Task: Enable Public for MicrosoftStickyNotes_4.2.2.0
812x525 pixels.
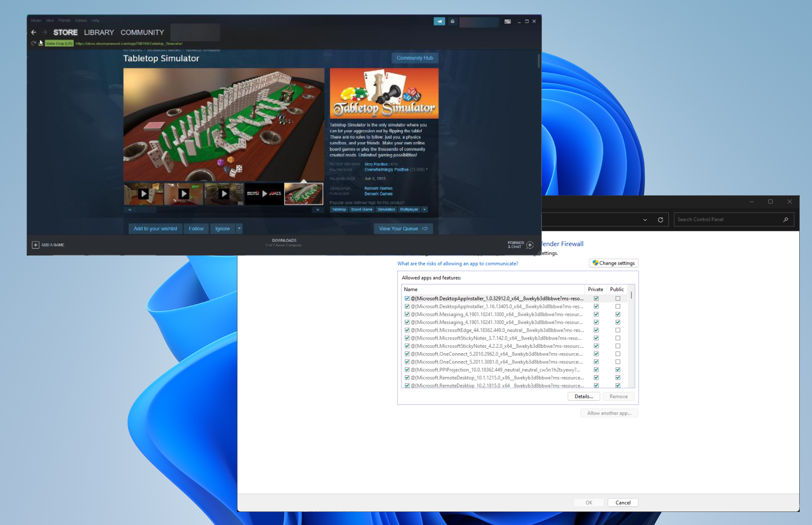Action: point(618,346)
